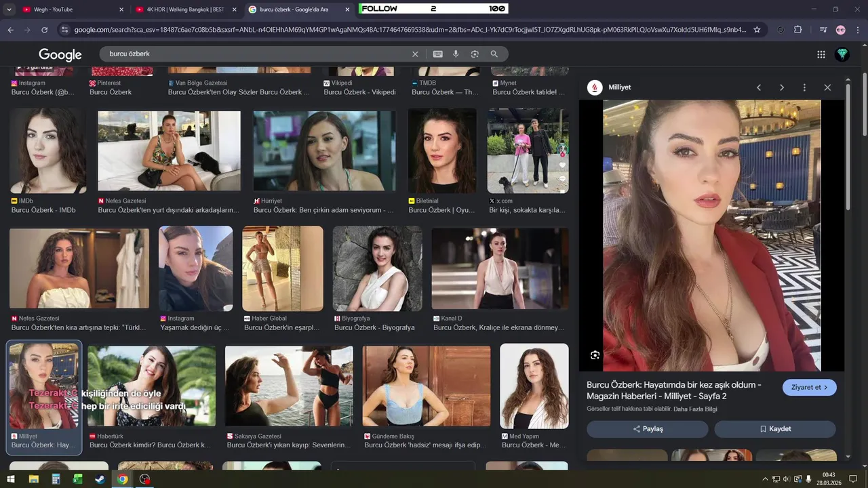Viewport: 868px width, 488px height.
Task: Close the Wegh - YouTube tab
Action: coord(121,9)
